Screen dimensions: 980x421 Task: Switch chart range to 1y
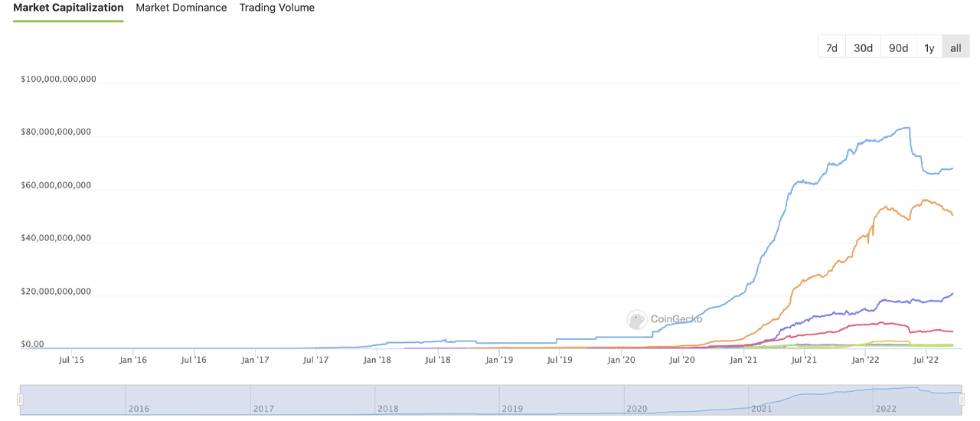[929, 47]
